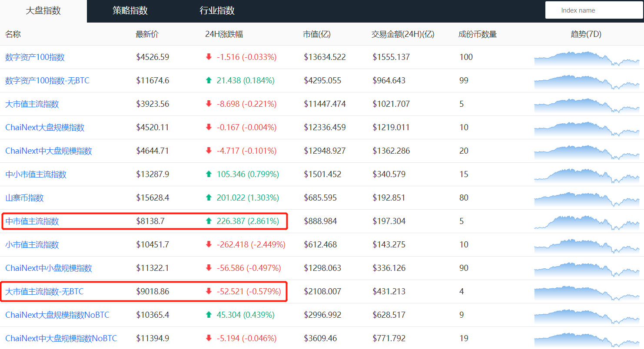This screenshot has width=644, height=349.
Task: Click the 趋势(7D) column header
Action: 586,34
